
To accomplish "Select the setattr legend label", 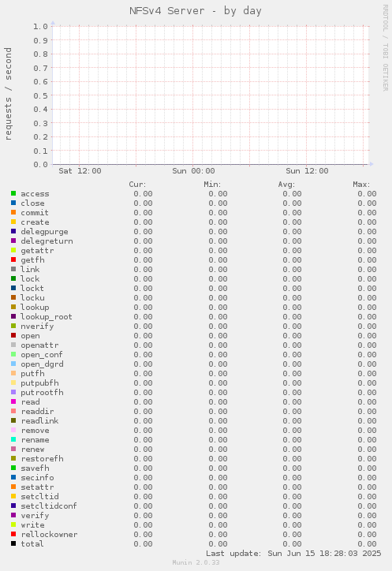I will click(x=37, y=487).
